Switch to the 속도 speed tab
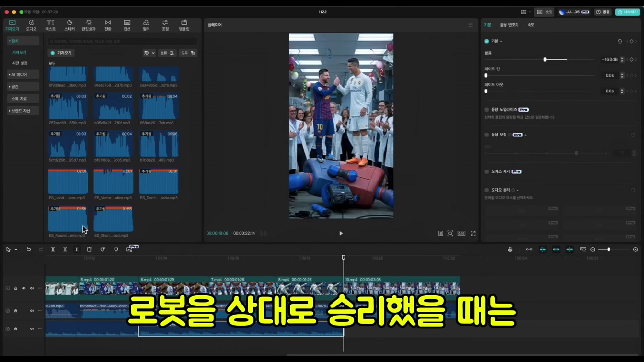The width and height of the screenshot is (644, 362). point(531,25)
